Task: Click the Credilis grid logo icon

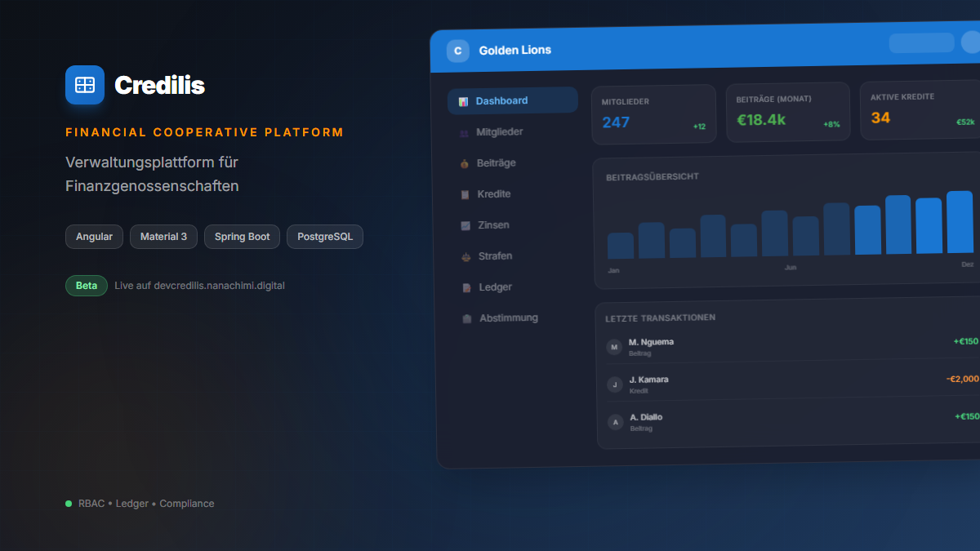Action: [85, 85]
